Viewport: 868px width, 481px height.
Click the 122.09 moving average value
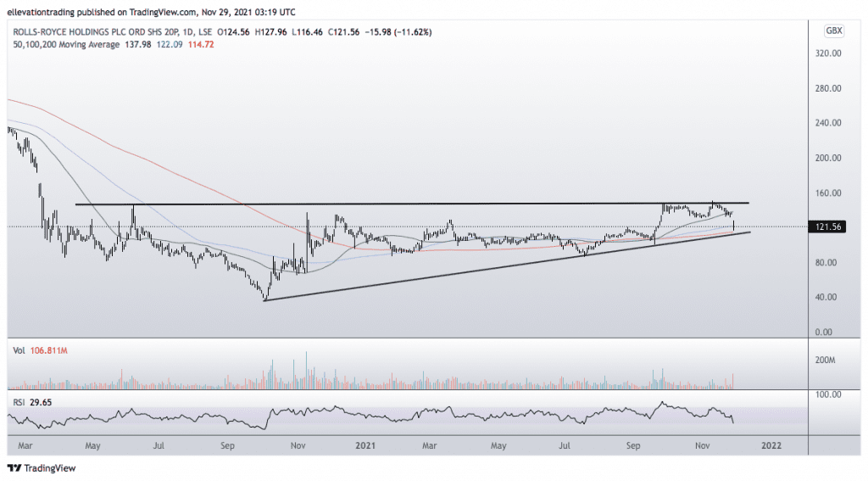click(x=170, y=44)
